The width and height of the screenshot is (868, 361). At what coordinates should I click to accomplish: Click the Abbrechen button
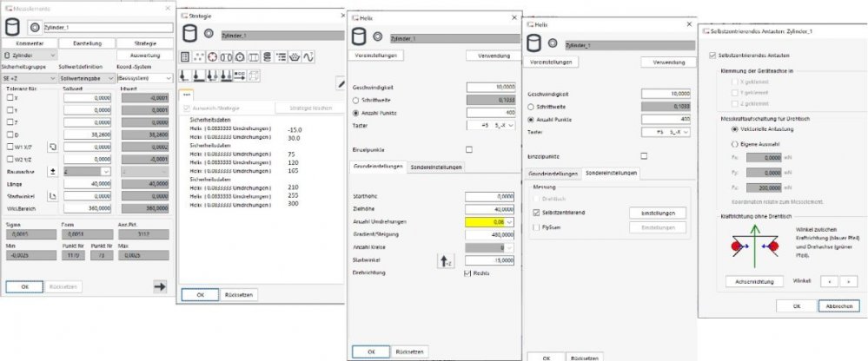[838, 306]
